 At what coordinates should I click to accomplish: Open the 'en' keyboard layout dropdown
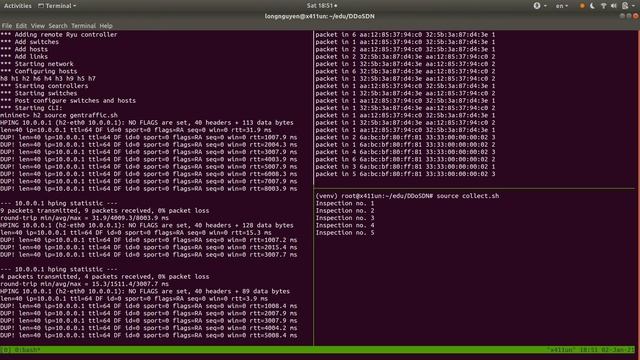click(x=562, y=6)
